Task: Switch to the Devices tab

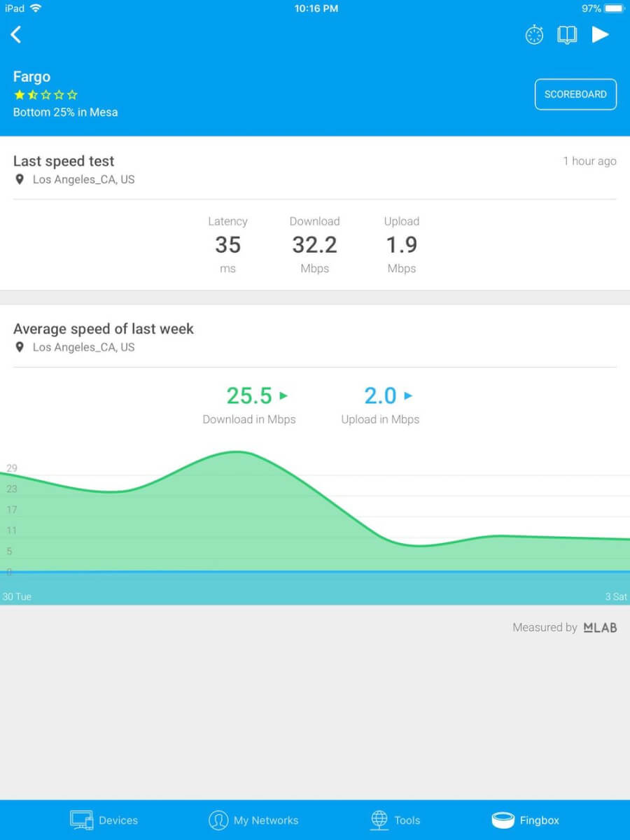Action: [104, 820]
